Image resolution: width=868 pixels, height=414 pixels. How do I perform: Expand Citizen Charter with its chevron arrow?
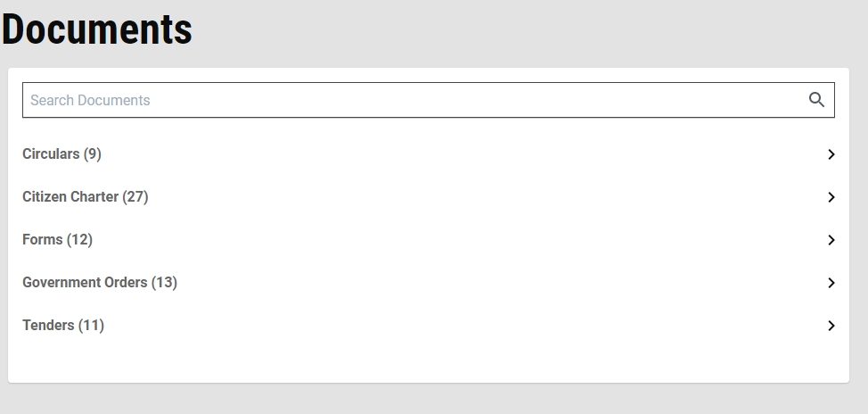coord(831,197)
